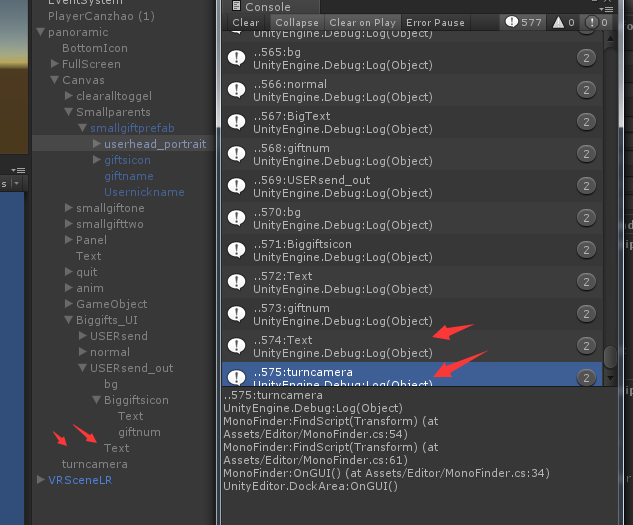Toggle warning messages filter showing 0
This screenshot has width=633, height=525.
[563, 22]
